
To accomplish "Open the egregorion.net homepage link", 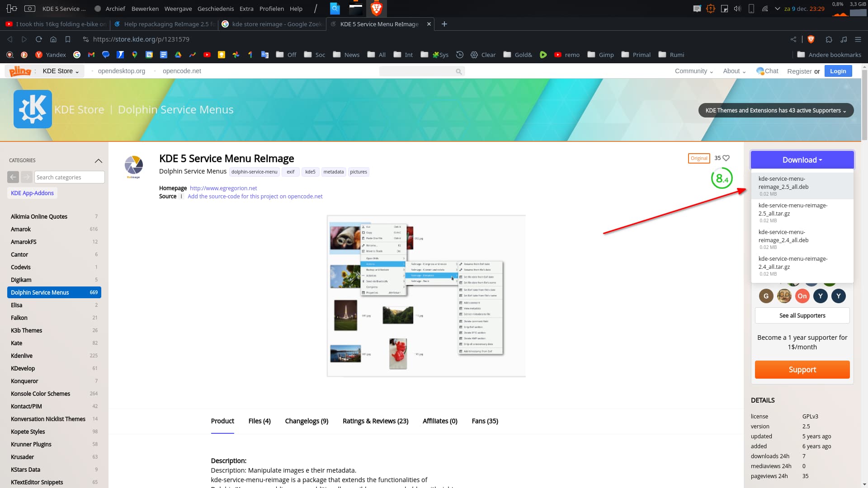I will [223, 188].
